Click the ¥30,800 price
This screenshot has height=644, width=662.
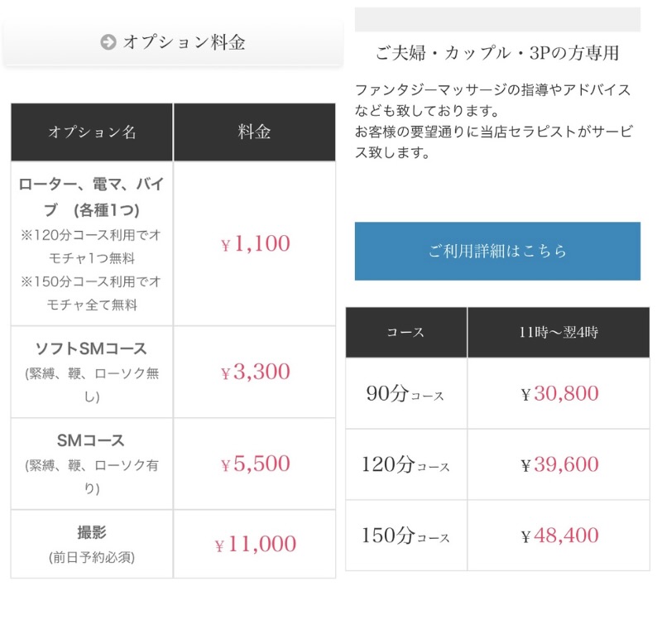(559, 393)
